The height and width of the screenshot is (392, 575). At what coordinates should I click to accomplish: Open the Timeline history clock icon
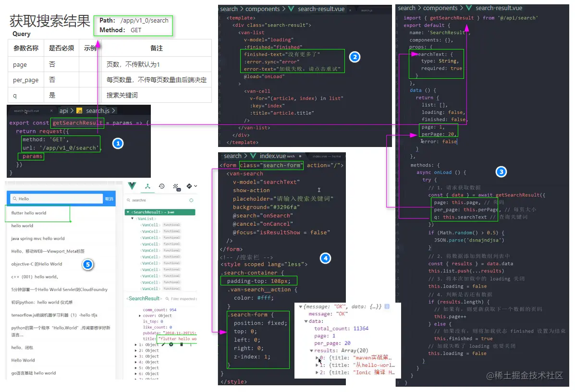point(162,186)
